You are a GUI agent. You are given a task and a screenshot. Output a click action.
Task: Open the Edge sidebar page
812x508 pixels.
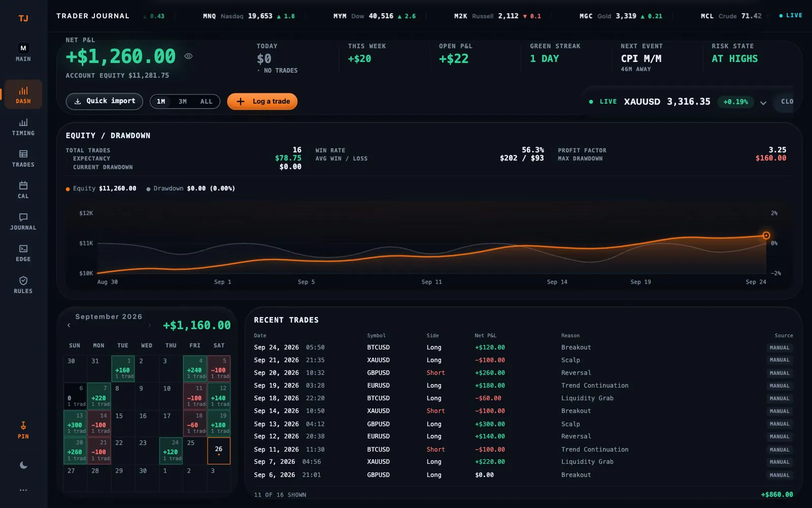tap(23, 252)
